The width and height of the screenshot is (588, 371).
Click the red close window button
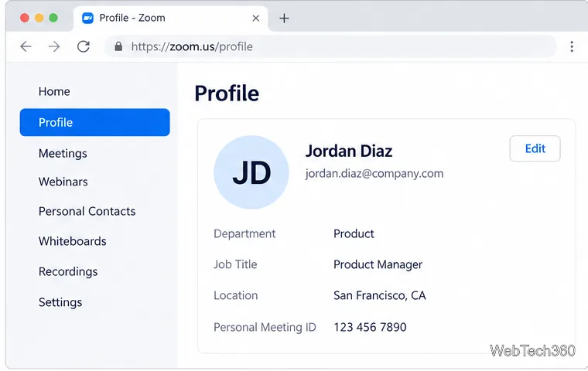[25, 18]
